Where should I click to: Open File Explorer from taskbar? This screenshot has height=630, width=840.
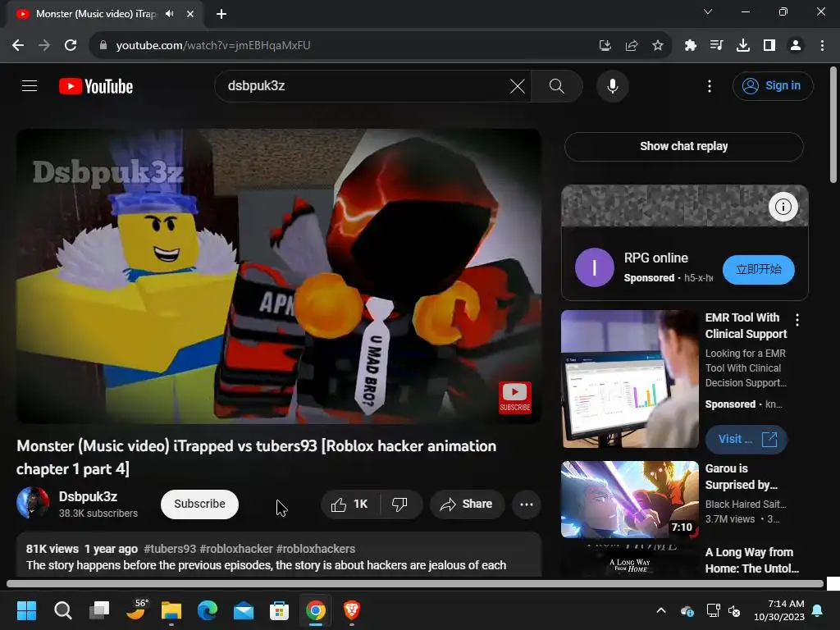click(x=171, y=610)
